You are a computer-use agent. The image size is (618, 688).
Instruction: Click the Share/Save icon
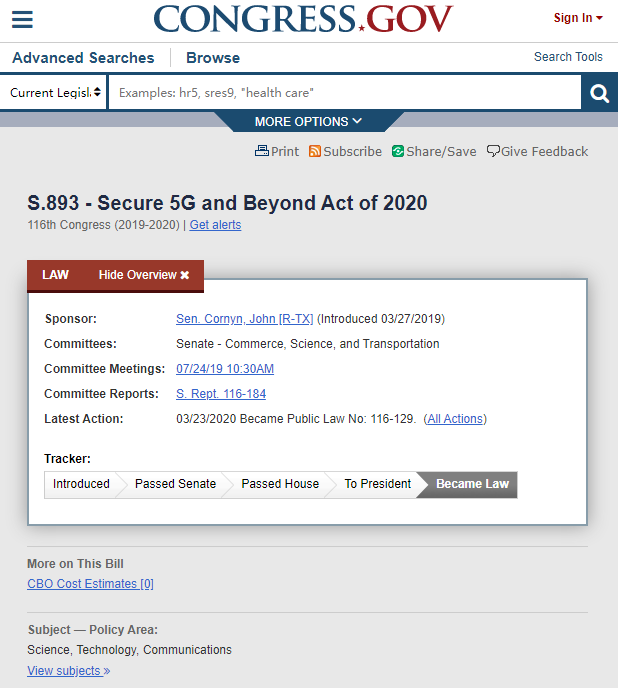pyautogui.click(x=398, y=151)
